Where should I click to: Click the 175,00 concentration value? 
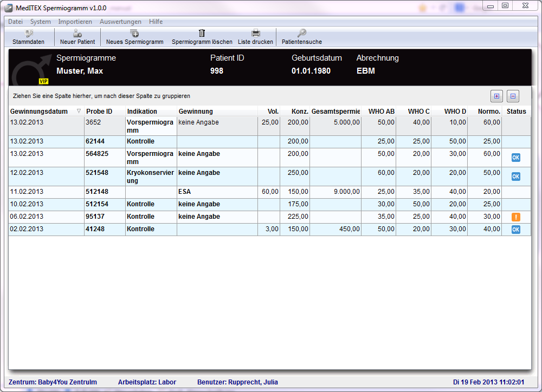coord(298,204)
